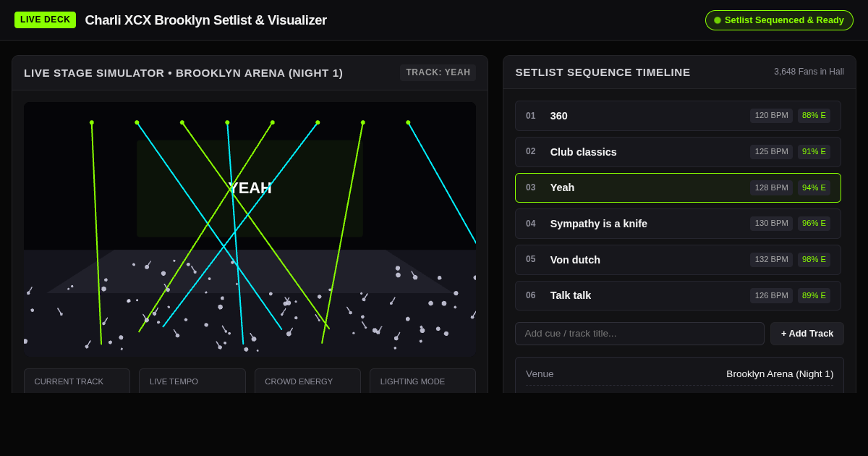Click the LIVE TEMPO stat card
The width and height of the screenshot is (868, 456).
click(x=192, y=381)
